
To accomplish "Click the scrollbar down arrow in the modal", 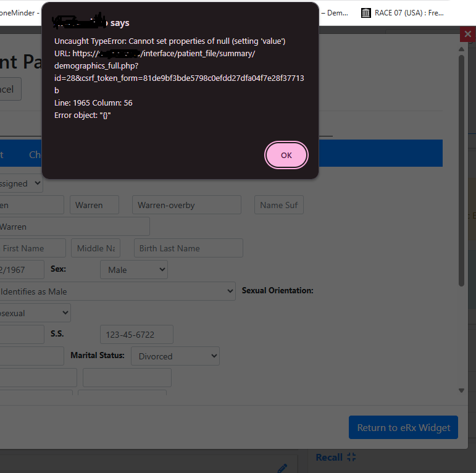I will click(461, 390).
